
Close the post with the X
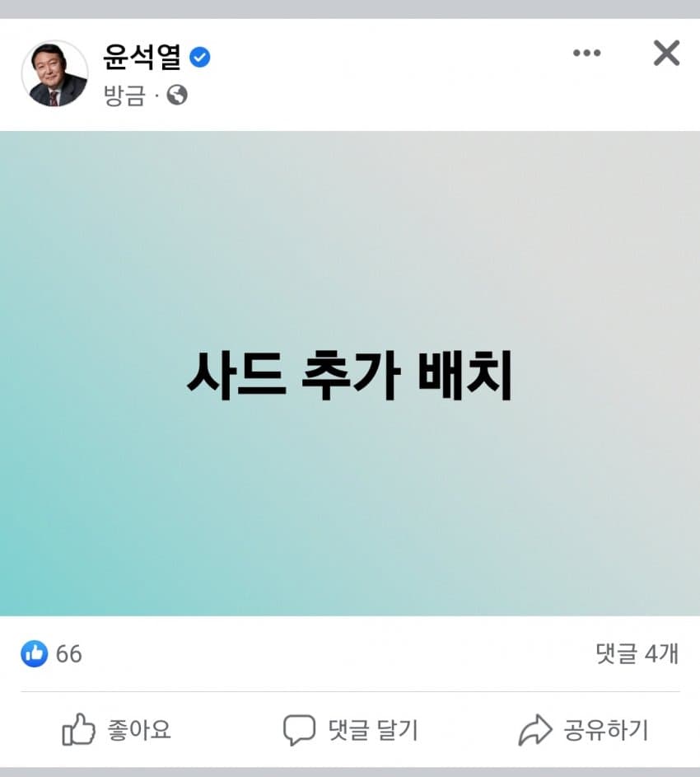point(666,53)
